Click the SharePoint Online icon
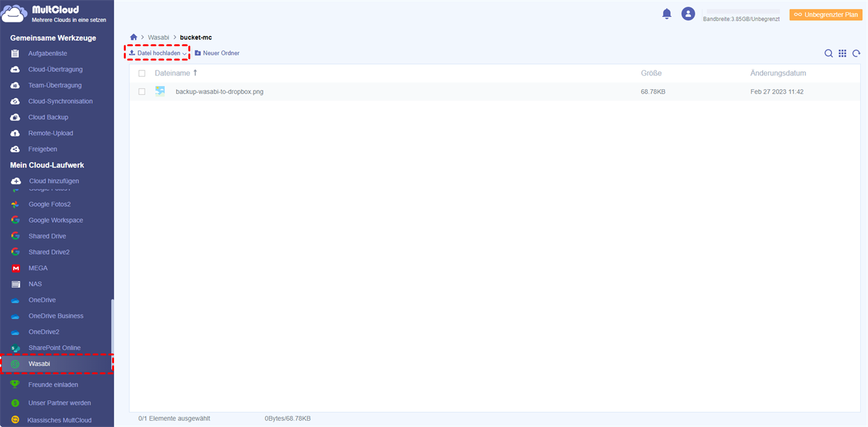Screen dimensions: 868x427 tap(16, 348)
